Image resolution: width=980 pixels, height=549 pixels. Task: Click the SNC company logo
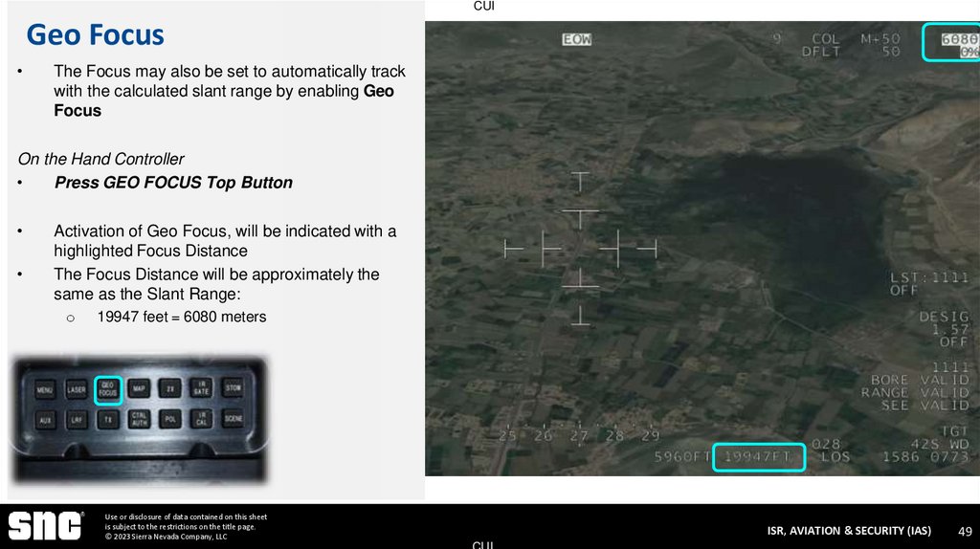46,526
